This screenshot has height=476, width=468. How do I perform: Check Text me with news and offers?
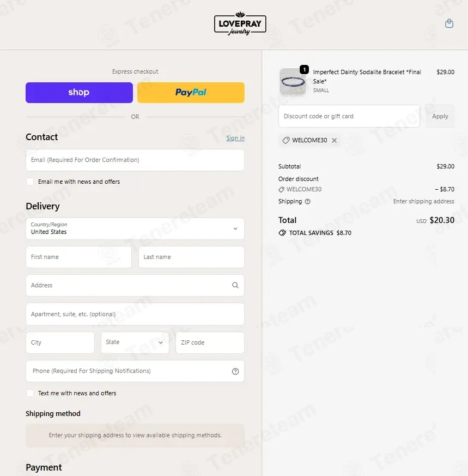tap(30, 393)
